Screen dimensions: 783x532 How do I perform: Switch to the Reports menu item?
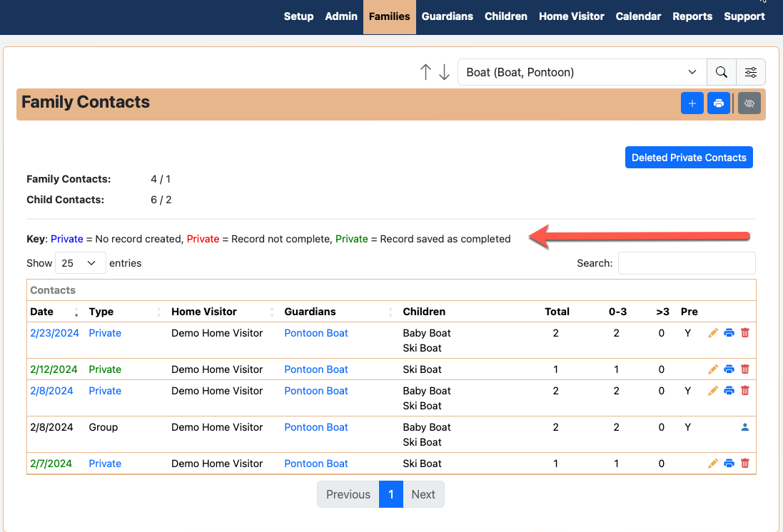[x=692, y=16]
